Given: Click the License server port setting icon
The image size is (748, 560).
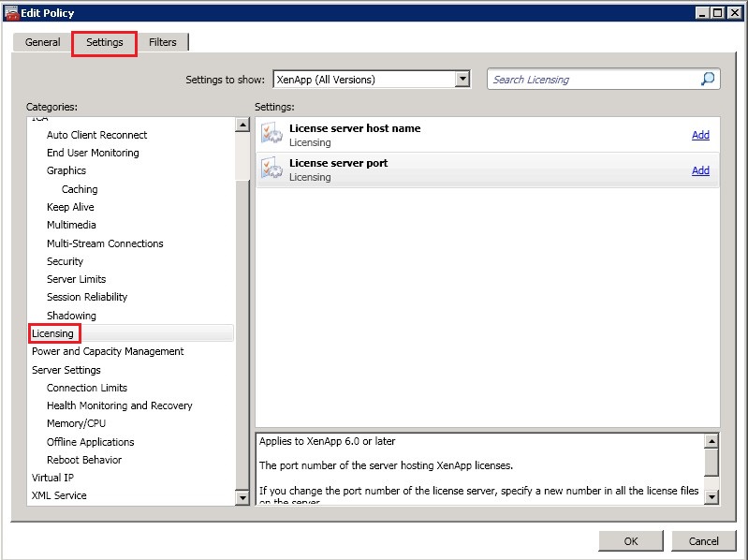Looking at the screenshot, I should tap(271, 169).
